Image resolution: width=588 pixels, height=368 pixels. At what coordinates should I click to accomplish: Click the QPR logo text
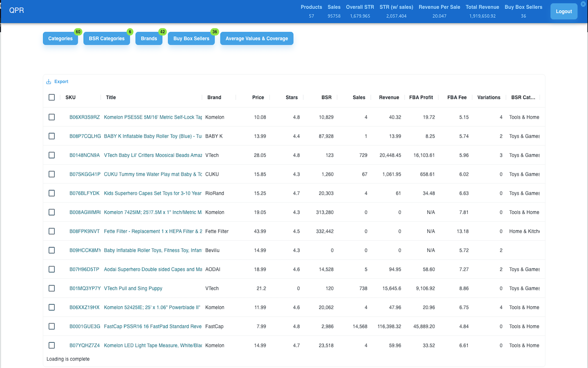coord(17,11)
